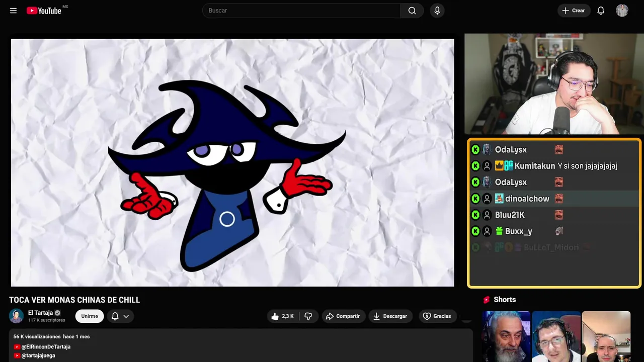Toggle channel notification bell

pyautogui.click(x=115, y=316)
